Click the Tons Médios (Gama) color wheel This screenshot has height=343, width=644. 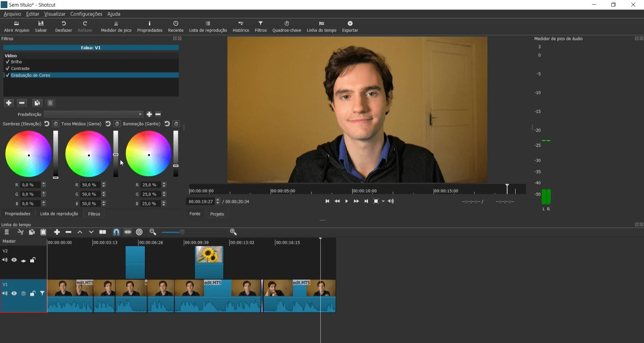(x=89, y=154)
